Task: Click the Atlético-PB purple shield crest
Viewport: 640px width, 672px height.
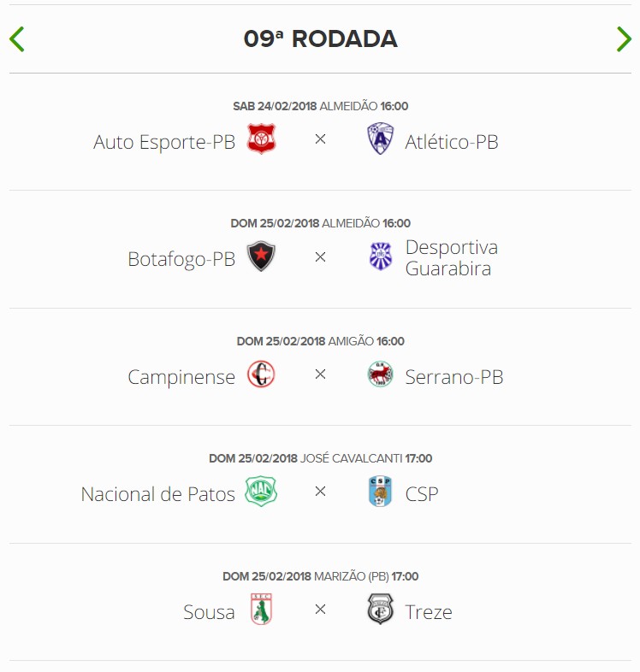Action: (380, 139)
